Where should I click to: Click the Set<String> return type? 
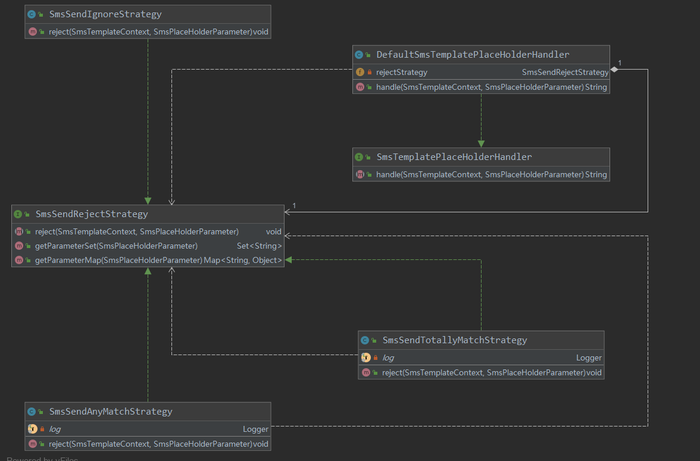coord(259,246)
